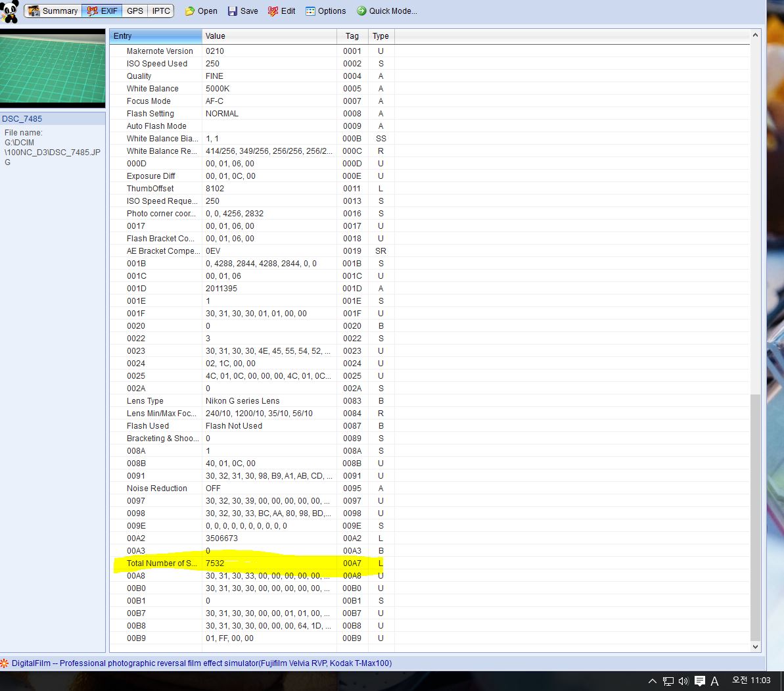
Task: Click the scrollbar down arrow in EXIF list
Action: (755, 647)
